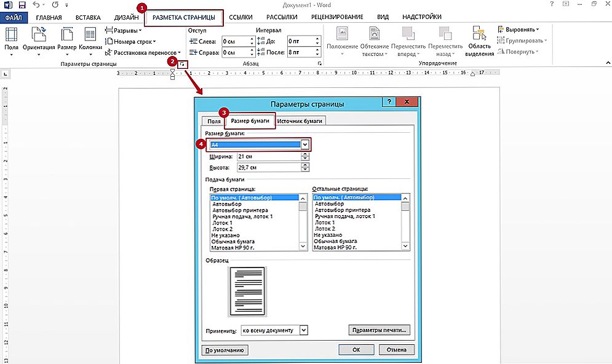Open the Параметры страницы dialog launcher
Image resolution: width=612 pixels, height=364 pixels.
182,64
